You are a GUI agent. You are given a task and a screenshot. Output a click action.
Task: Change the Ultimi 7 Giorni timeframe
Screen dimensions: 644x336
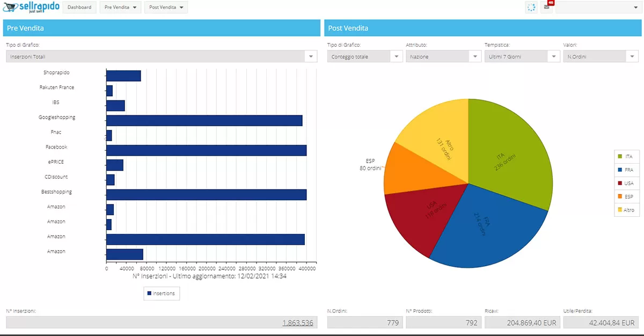(553, 56)
